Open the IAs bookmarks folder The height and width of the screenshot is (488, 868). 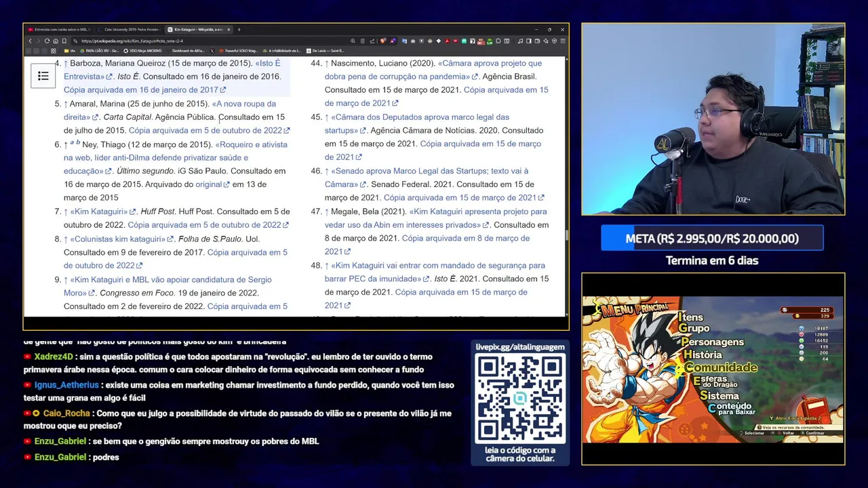(x=70, y=51)
